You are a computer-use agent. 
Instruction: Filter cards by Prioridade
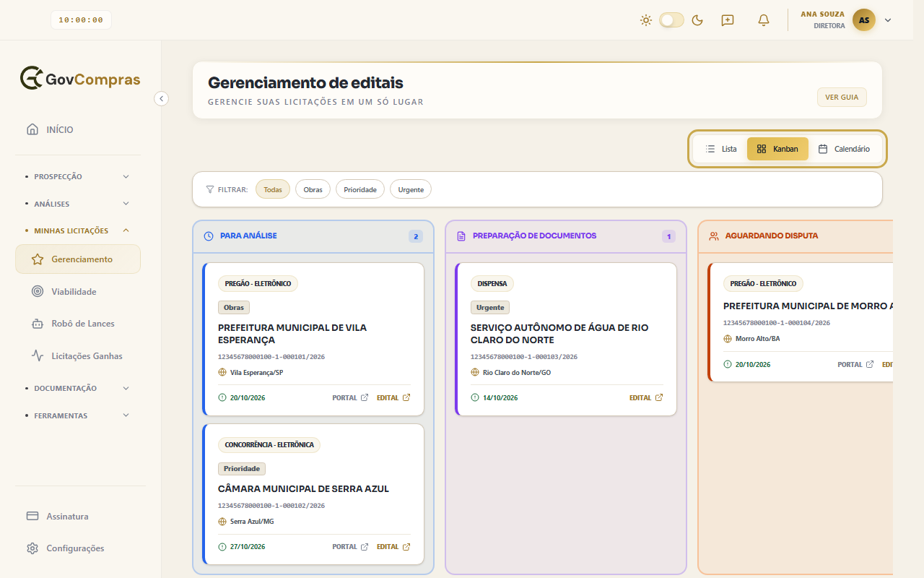coord(360,189)
